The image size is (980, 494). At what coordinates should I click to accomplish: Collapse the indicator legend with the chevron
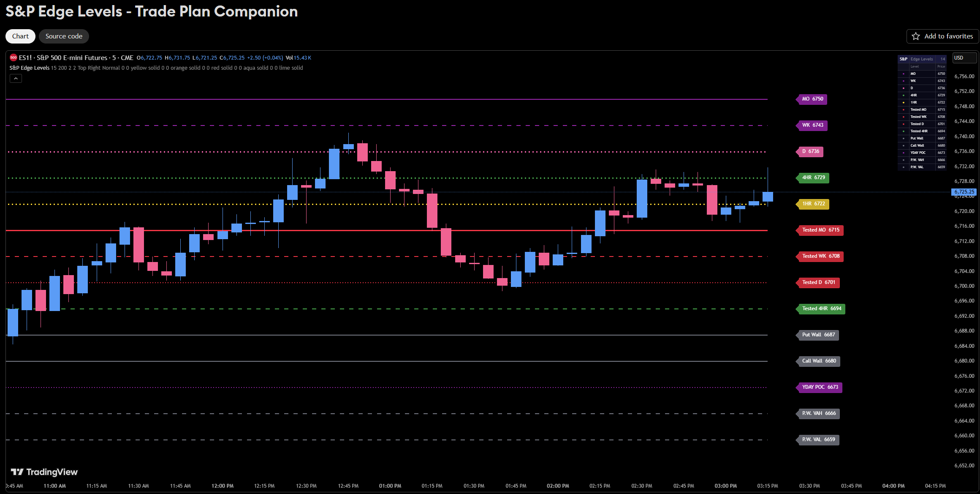(x=16, y=79)
